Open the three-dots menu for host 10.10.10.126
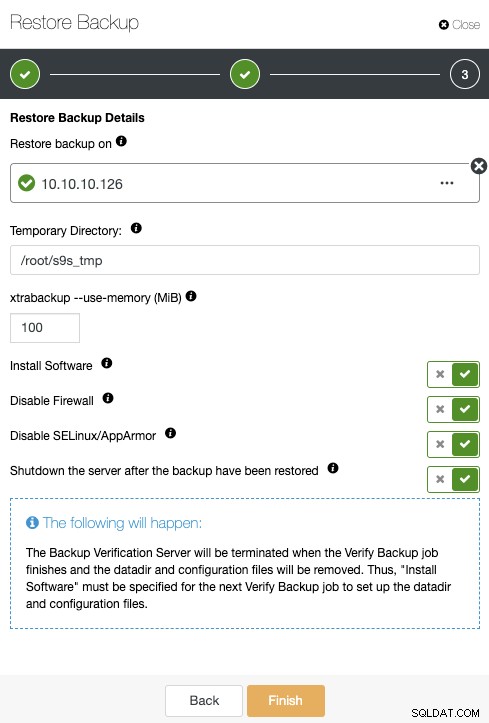Image resolution: width=489 pixels, height=723 pixels. [447, 183]
